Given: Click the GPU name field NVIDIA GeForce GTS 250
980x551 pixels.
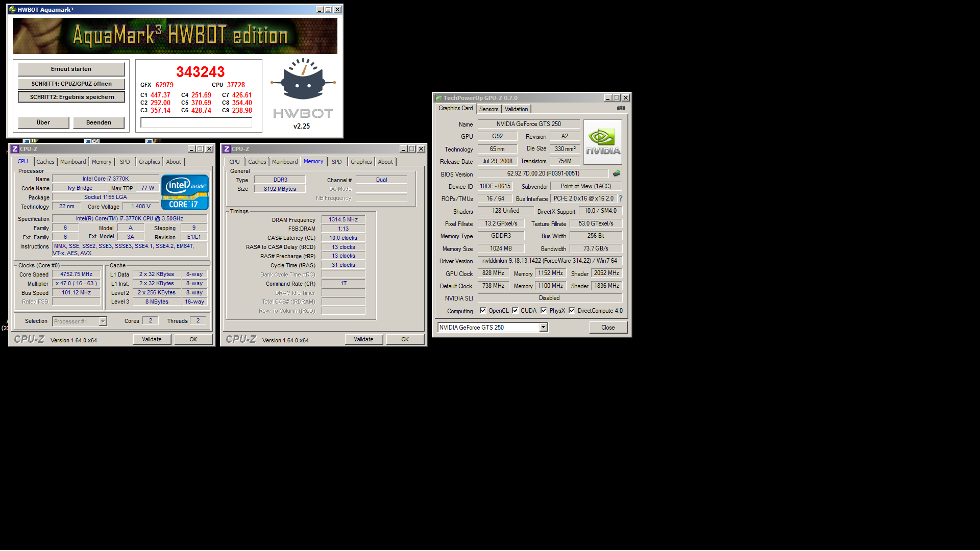Looking at the screenshot, I should [x=529, y=124].
